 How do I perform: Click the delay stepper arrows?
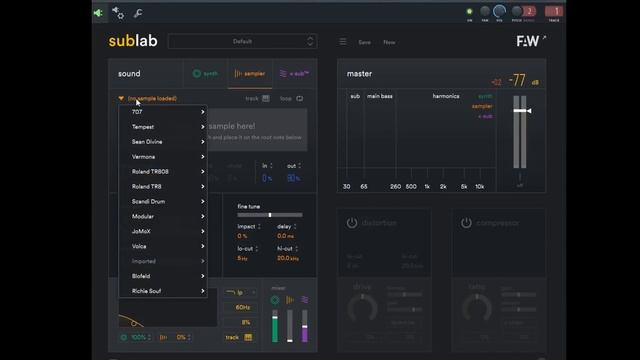tap(295, 227)
